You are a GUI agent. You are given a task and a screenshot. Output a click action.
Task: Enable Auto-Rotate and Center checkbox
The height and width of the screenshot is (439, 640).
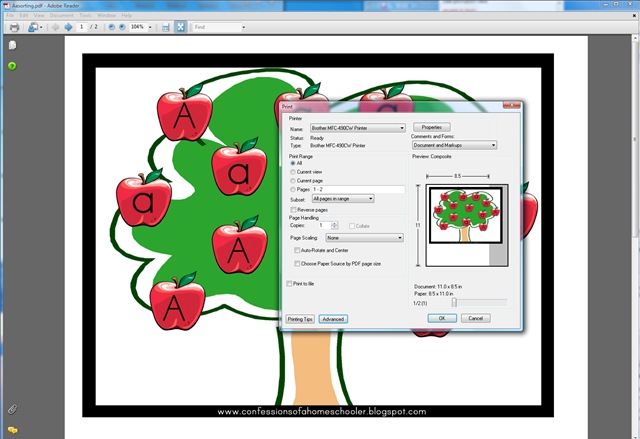tap(297, 250)
